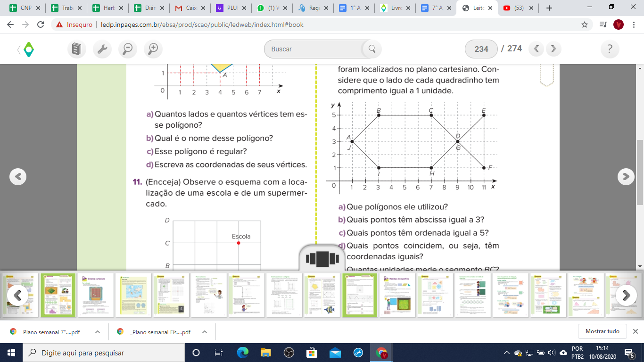
Task: Open the wrench tools menu
Action: (x=102, y=49)
